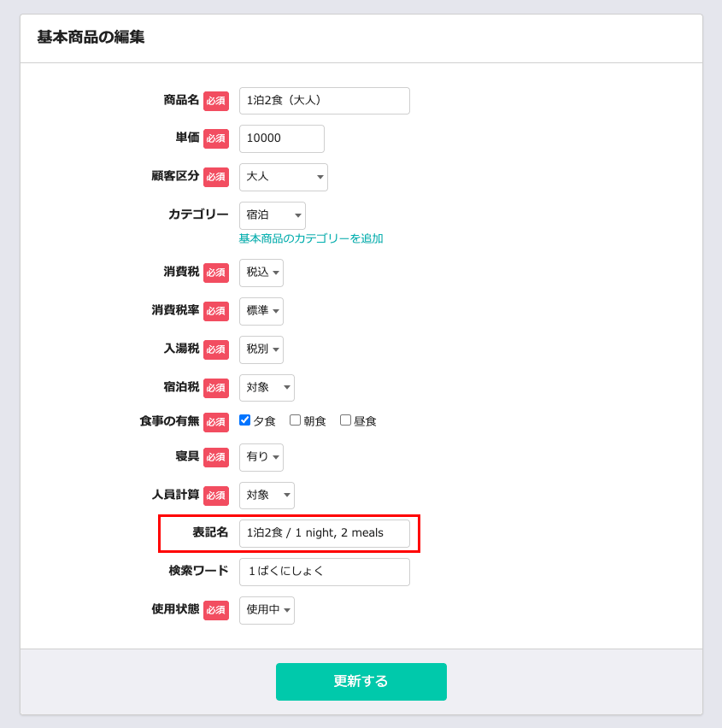Click the 基本商品のカテゴリーを追加 link
The height and width of the screenshot is (728, 722).
311,238
